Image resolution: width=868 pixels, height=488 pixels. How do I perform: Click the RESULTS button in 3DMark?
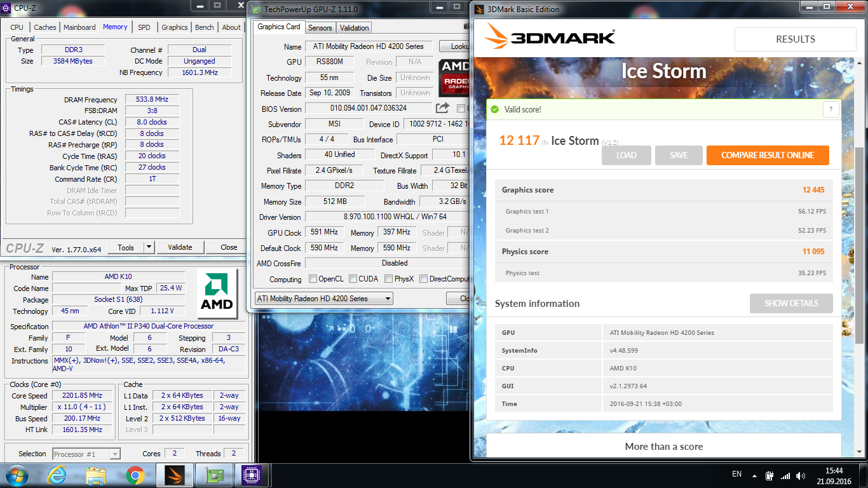795,39
